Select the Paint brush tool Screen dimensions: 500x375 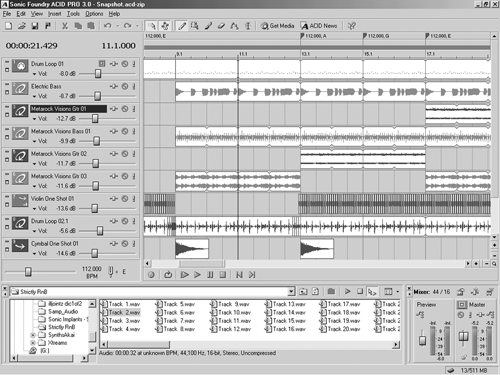208,26
